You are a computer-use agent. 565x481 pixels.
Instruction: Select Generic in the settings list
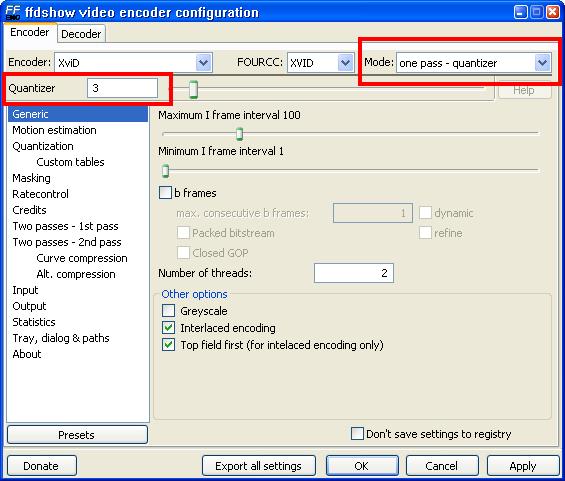[78, 114]
